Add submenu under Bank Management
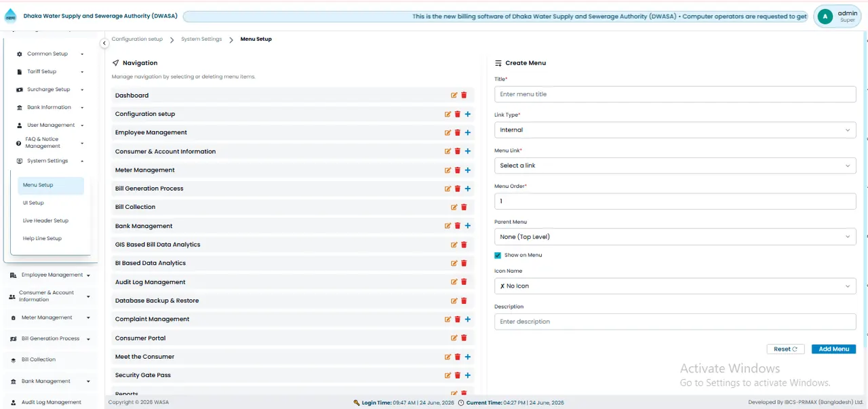Viewport: 868px width, 409px height. (x=468, y=226)
